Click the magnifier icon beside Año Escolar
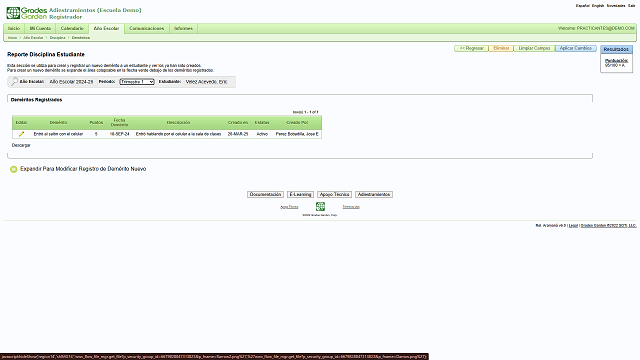 [14, 82]
